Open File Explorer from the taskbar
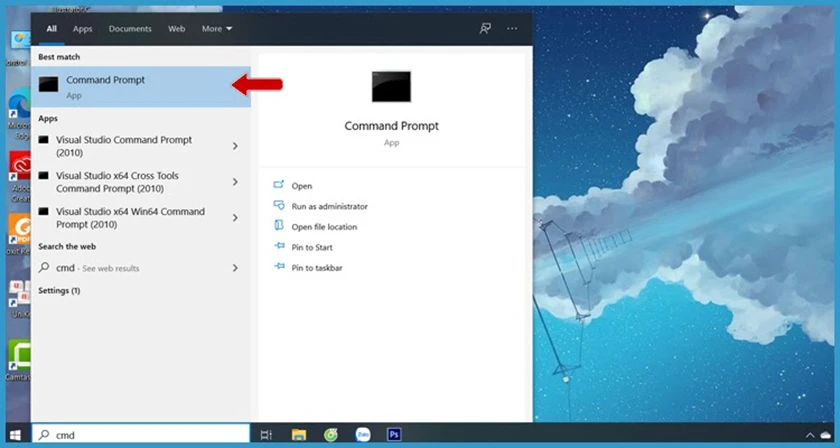Screen dimensions: 840x448 298,435
